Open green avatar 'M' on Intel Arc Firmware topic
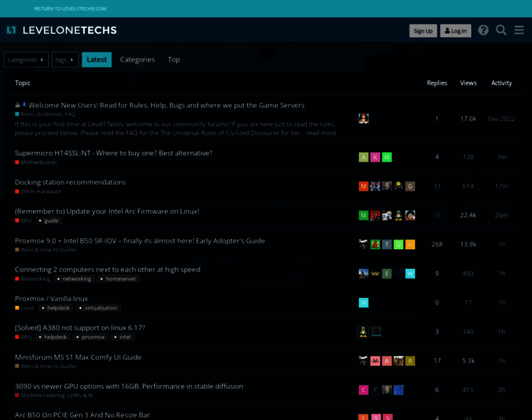 tap(363, 216)
